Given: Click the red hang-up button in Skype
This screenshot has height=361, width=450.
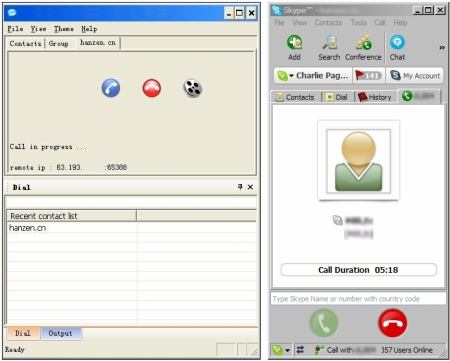Looking at the screenshot, I should tap(393, 323).
